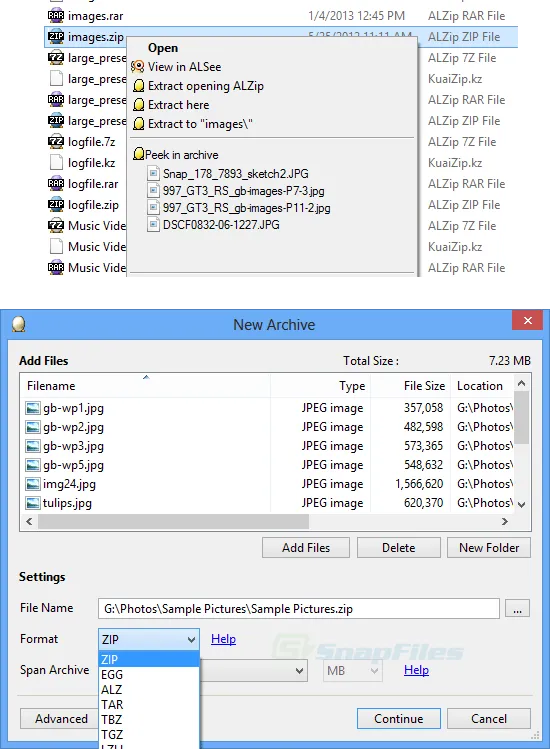The image size is (550, 749).
Task: Pick ALZ from the Format dropdown list
Action: (x=149, y=689)
